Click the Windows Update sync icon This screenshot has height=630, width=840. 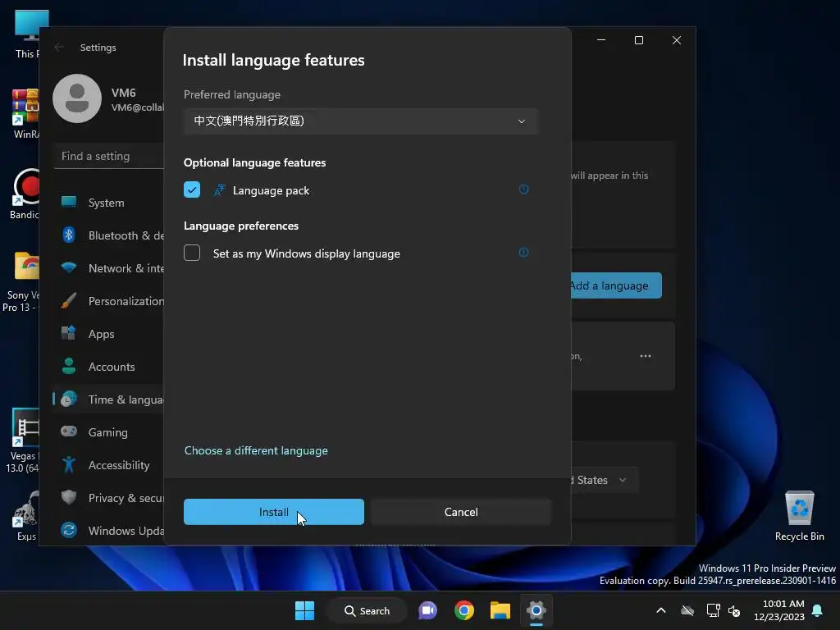click(x=69, y=530)
